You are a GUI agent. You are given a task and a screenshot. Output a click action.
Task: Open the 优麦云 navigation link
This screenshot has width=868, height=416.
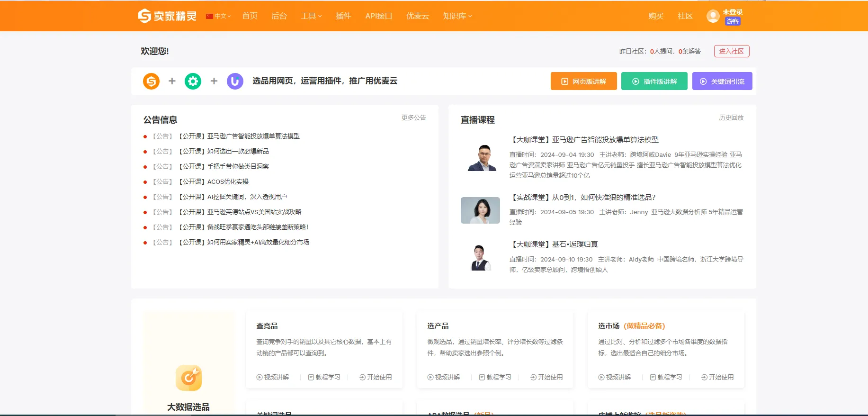[x=418, y=16]
